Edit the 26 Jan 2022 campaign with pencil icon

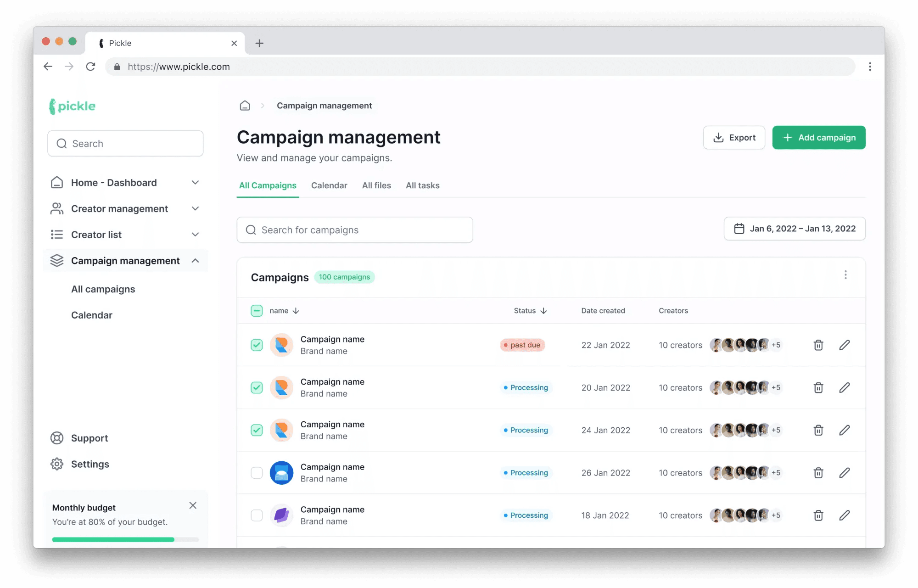tap(845, 473)
